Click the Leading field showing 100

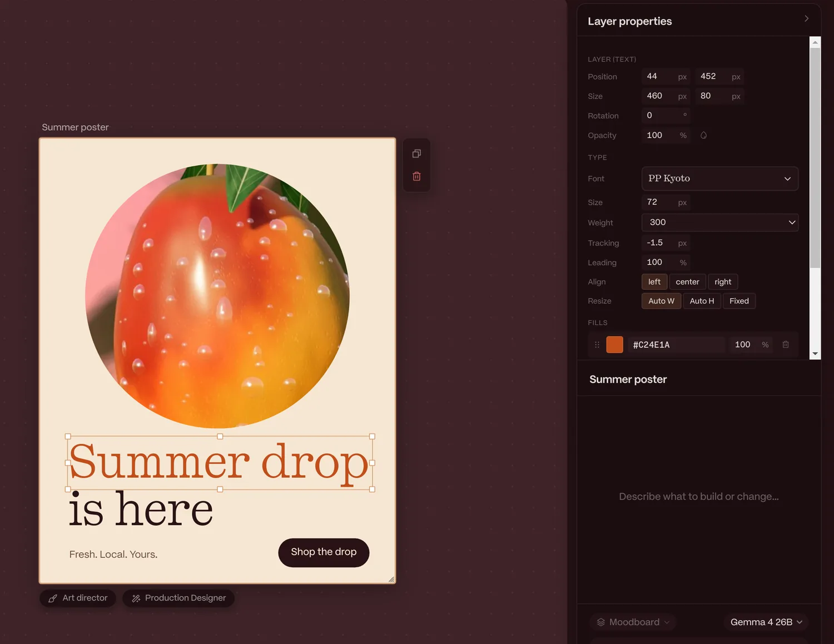point(666,262)
